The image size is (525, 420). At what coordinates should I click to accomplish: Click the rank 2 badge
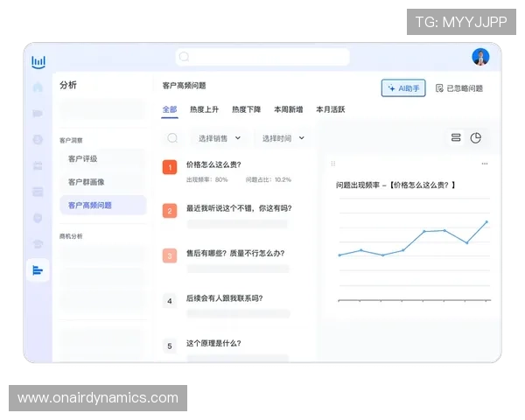click(170, 211)
